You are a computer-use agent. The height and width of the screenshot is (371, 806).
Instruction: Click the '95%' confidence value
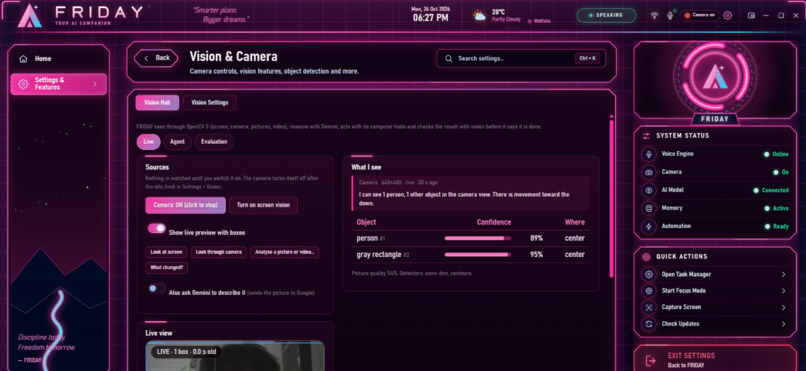coord(537,255)
